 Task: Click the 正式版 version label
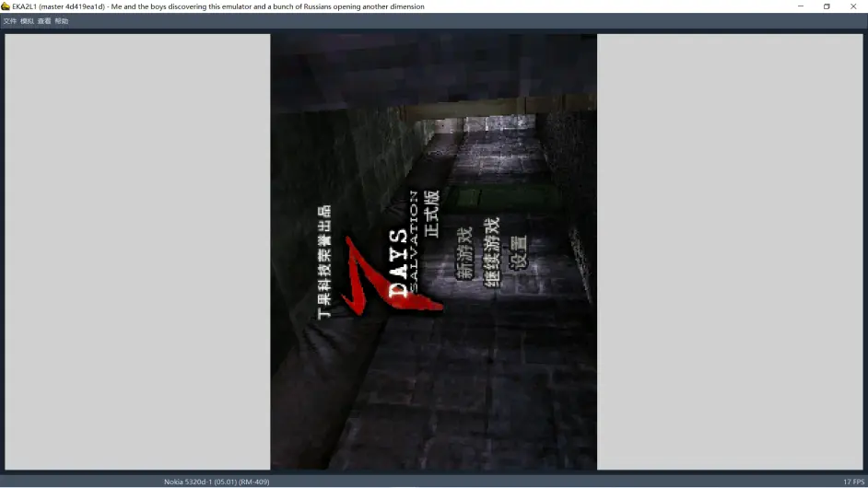pyautogui.click(x=431, y=214)
